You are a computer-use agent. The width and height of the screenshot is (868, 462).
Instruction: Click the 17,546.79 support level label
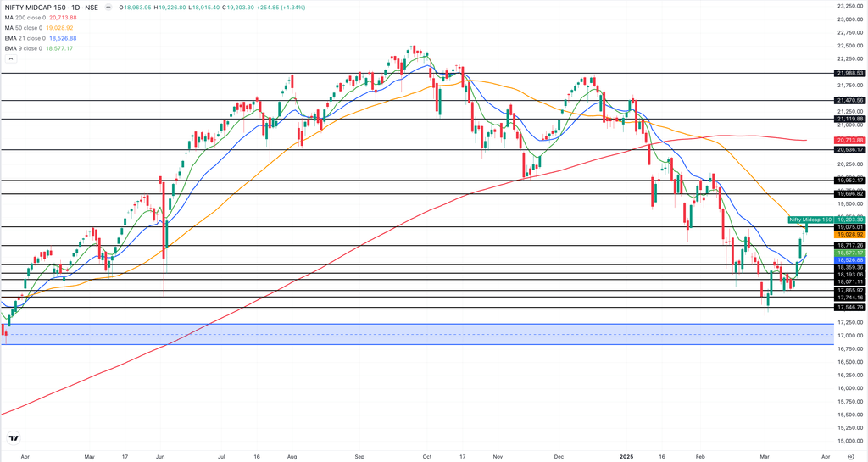pyautogui.click(x=849, y=307)
